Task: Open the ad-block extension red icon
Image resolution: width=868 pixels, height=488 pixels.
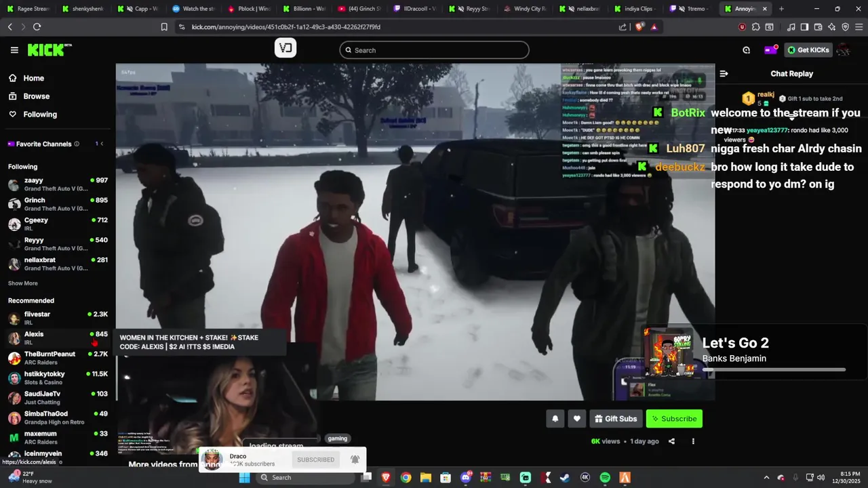Action: coord(742,27)
